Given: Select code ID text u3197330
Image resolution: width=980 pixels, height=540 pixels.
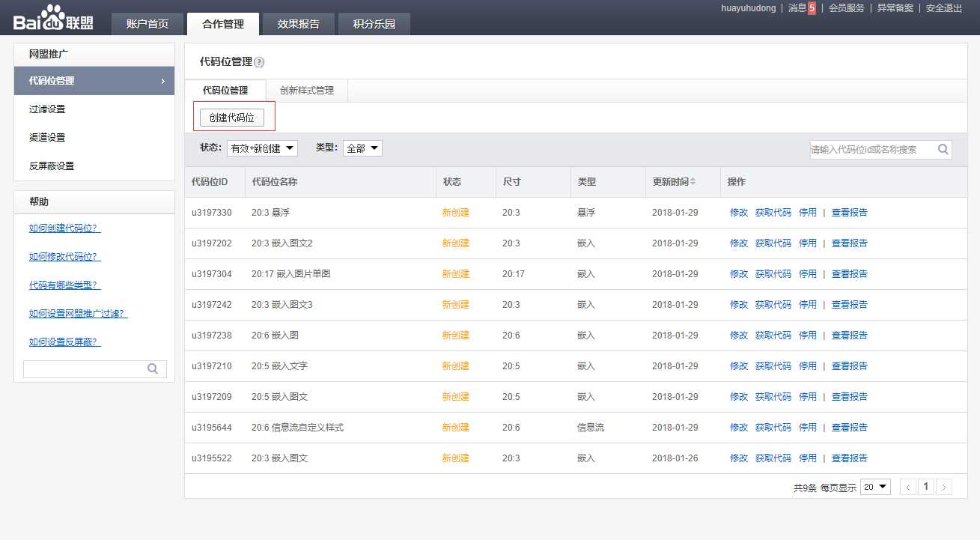Looking at the screenshot, I should (212, 213).
